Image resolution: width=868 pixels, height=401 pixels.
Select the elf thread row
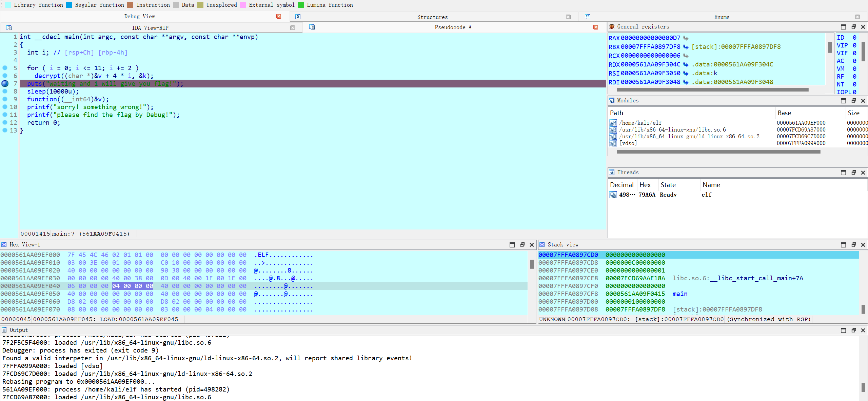(x=706, y=195)
